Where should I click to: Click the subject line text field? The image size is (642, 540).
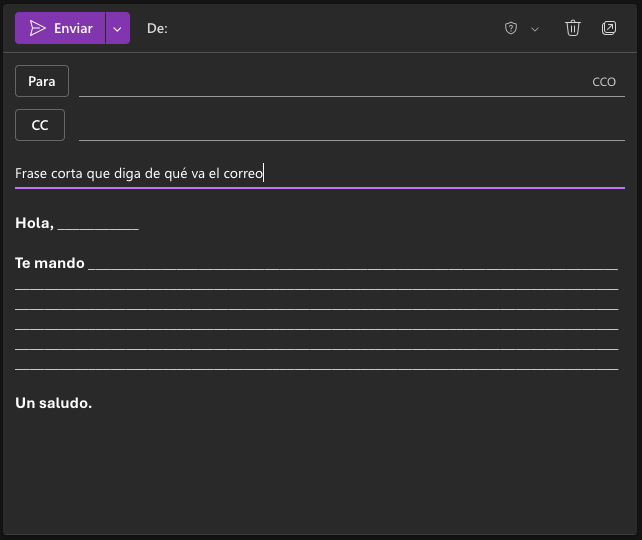[x=320, y=174]
